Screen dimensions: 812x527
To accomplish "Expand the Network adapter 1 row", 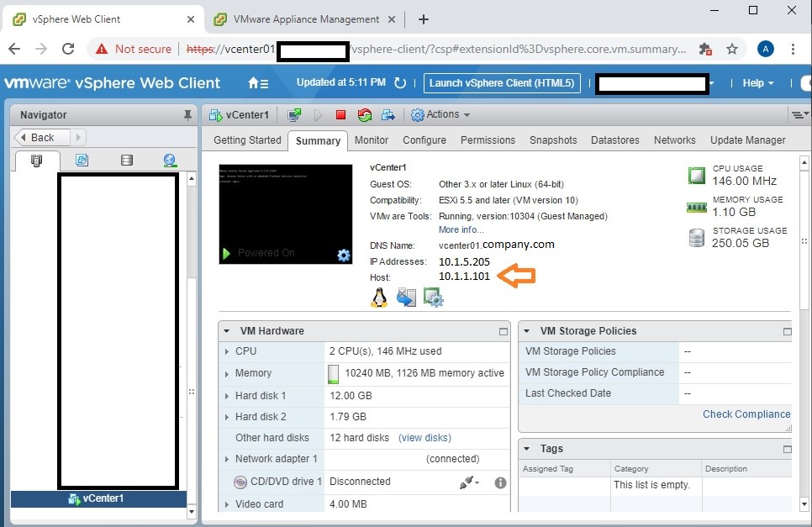I will point(227,459).
